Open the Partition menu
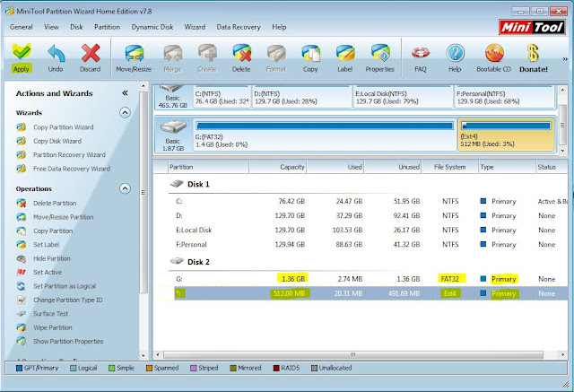Screen dimensions: 574x392 pyautogui.click(x=108, y=27)
